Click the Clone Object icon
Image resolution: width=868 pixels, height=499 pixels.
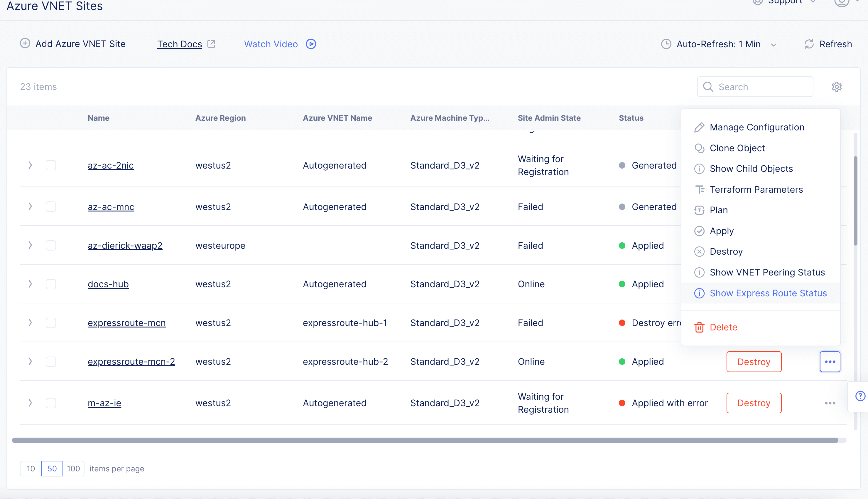pos(699,148)
